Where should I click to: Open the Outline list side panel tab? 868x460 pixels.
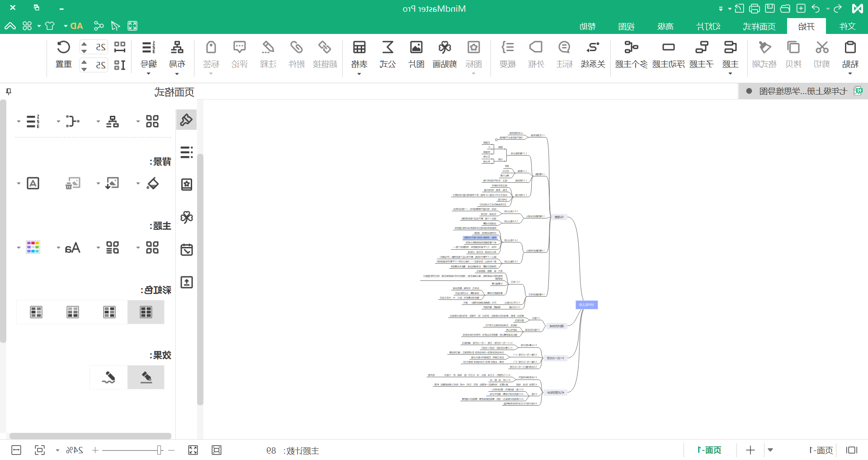186,152
